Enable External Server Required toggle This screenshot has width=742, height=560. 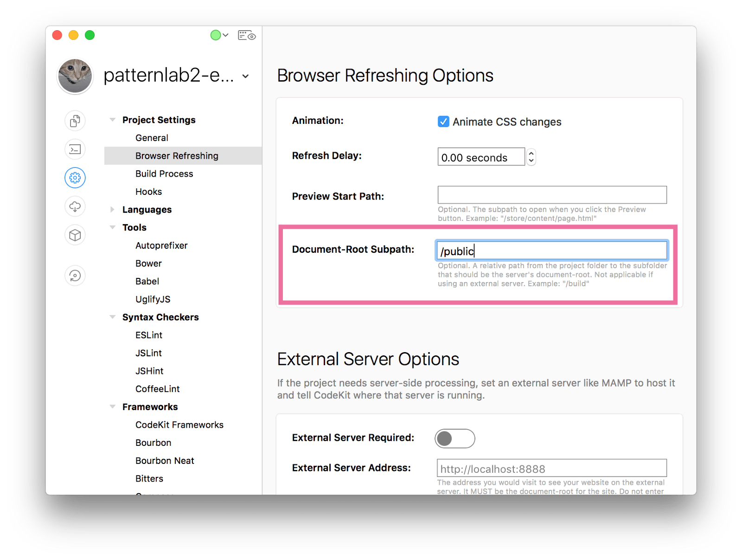455,438
